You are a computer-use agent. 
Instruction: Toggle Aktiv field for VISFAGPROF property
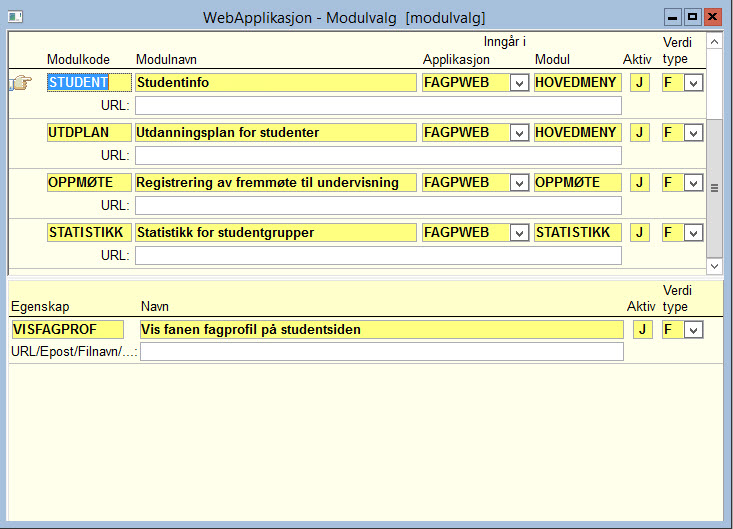pos(643,330)
